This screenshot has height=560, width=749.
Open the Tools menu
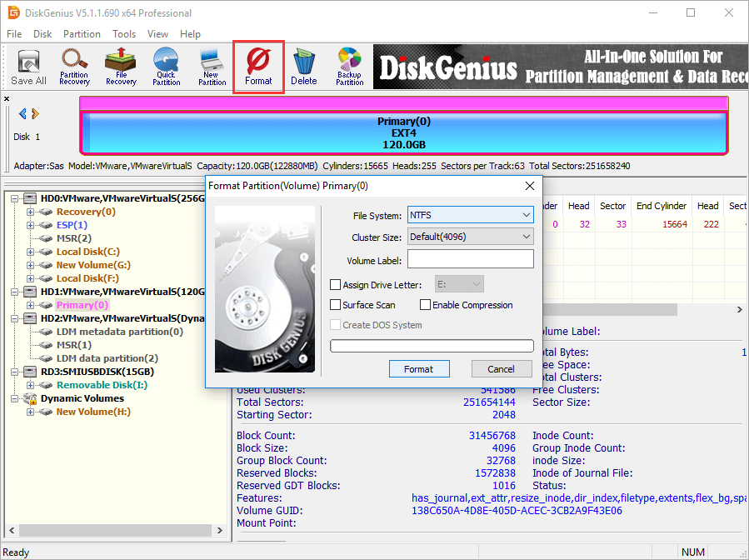click(123, 33)
